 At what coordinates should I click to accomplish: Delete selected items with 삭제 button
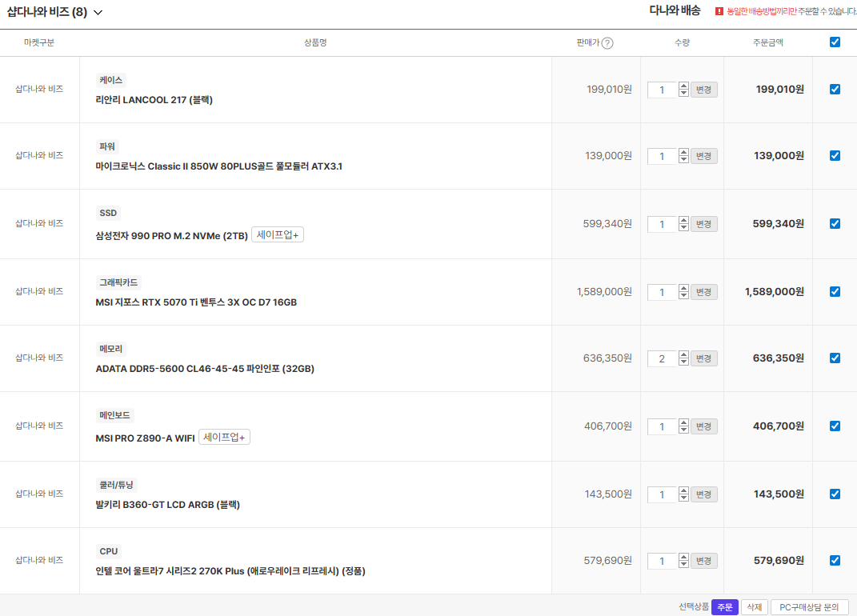755,606
